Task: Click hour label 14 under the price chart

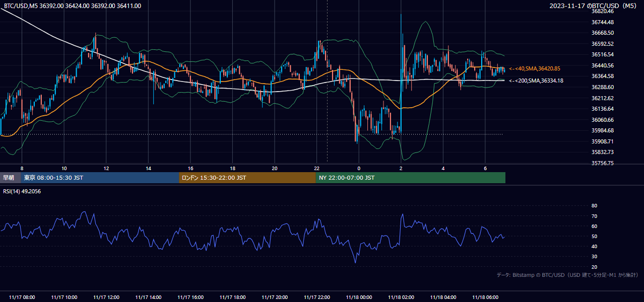Action: (148, 168)
